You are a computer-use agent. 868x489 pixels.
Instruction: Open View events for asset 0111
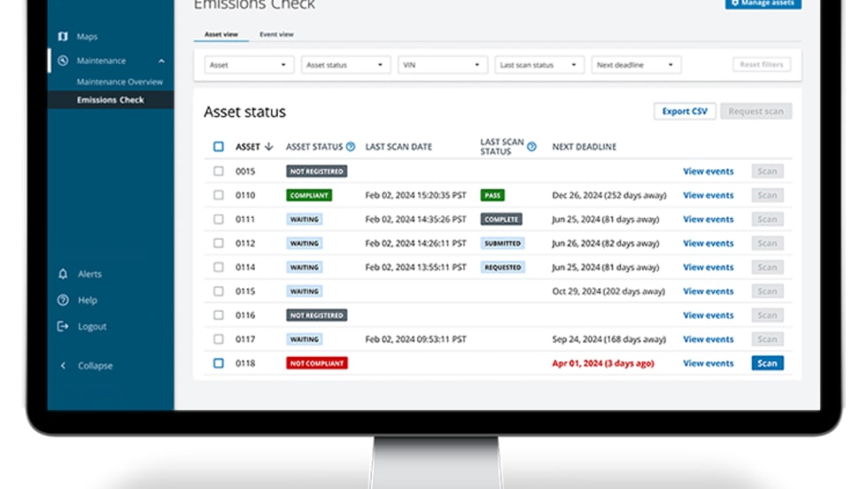click(x=708, y=220)
